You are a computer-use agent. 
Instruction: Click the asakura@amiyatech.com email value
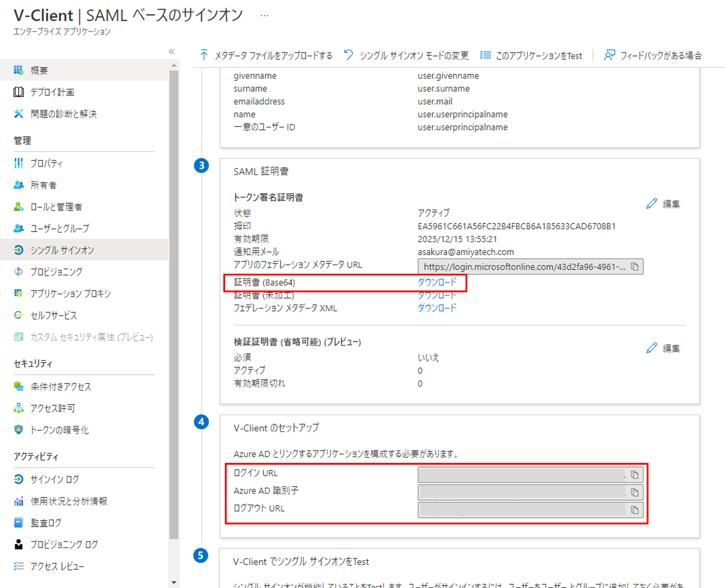(x=465, y=252)
